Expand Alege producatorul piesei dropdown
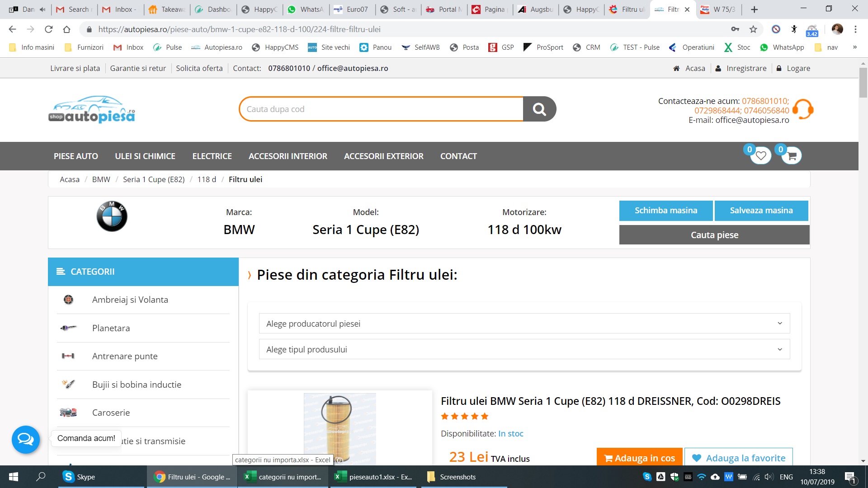Image resolution: width=868 pixels, height=488 pixels. coord(524,324)
